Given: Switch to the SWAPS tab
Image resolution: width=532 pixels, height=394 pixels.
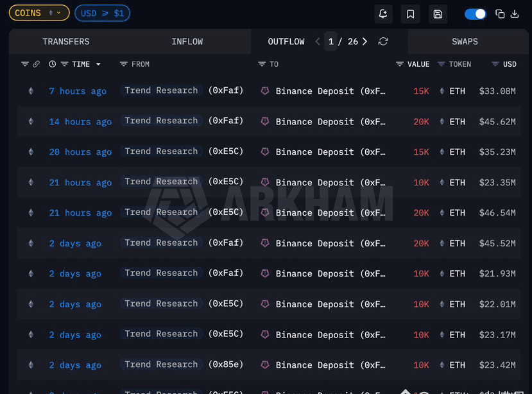Looking at the screenshot, I should 465,42.
